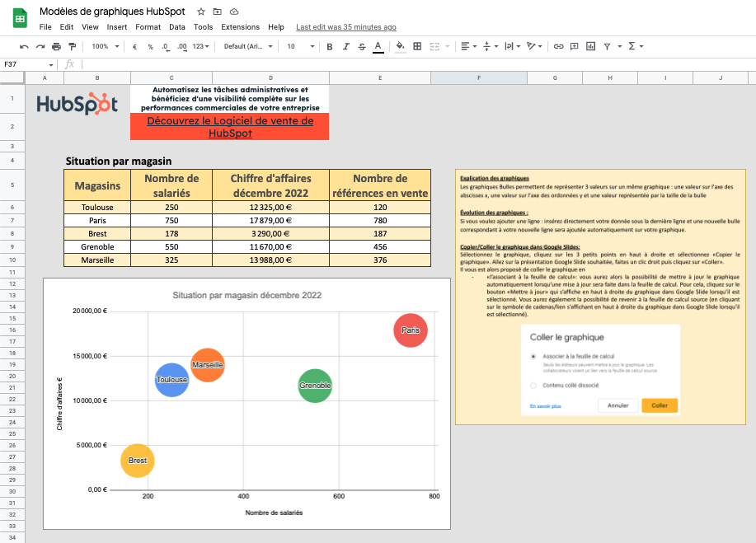The width and height of the screenshot is (756, 543).
Task: Open the Help menu
Action: (x=276, y=27)
